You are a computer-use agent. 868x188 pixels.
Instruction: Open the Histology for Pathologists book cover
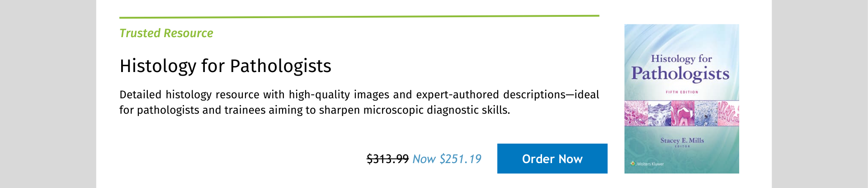(x=681, y=99)
